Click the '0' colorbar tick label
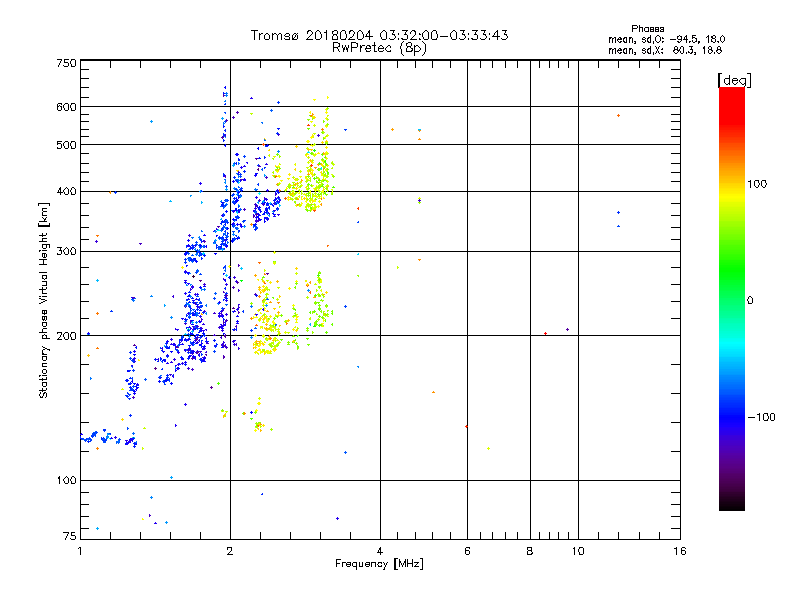The image size is (800, 600). 750,301
